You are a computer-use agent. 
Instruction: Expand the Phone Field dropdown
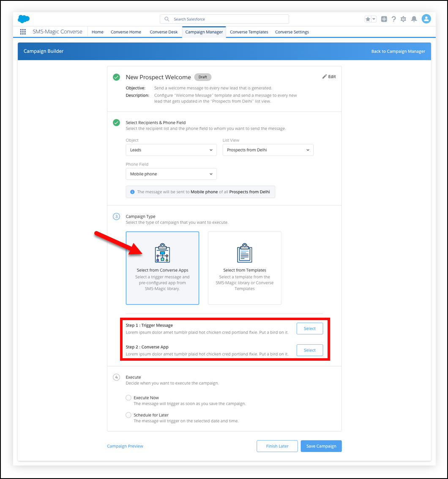pyautogui.click(x=171, y=174)
